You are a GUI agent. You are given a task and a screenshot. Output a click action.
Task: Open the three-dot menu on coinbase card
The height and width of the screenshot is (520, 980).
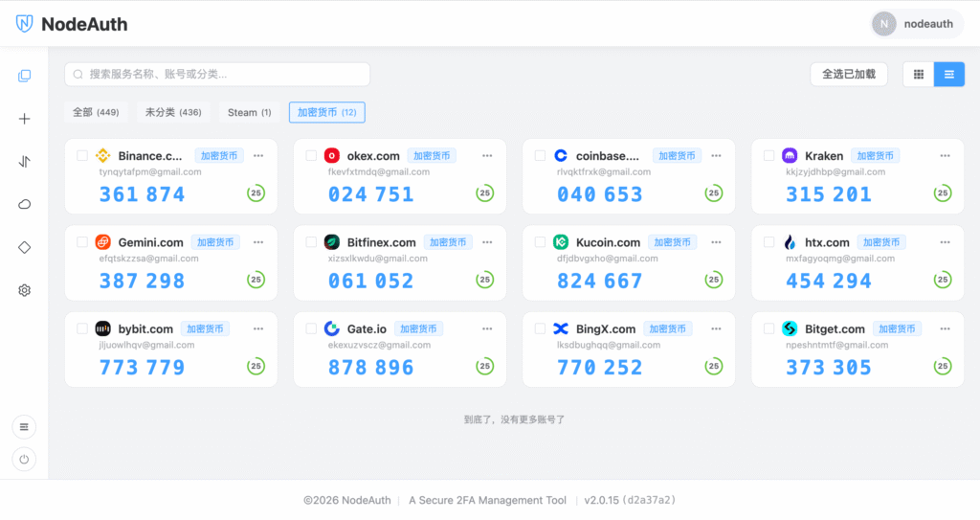[716, 155]
